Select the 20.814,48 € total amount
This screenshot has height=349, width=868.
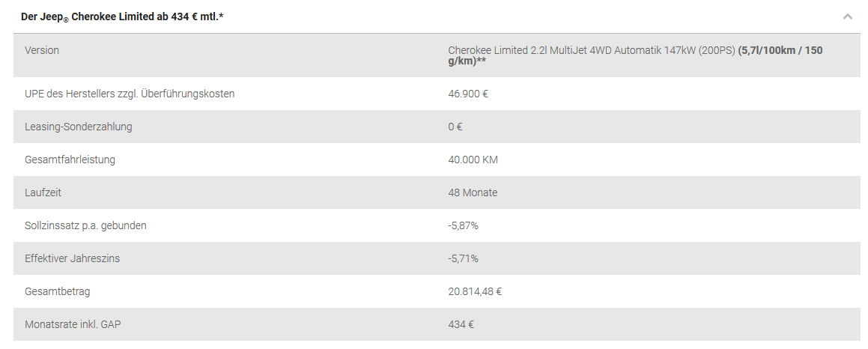coord(475,291)
